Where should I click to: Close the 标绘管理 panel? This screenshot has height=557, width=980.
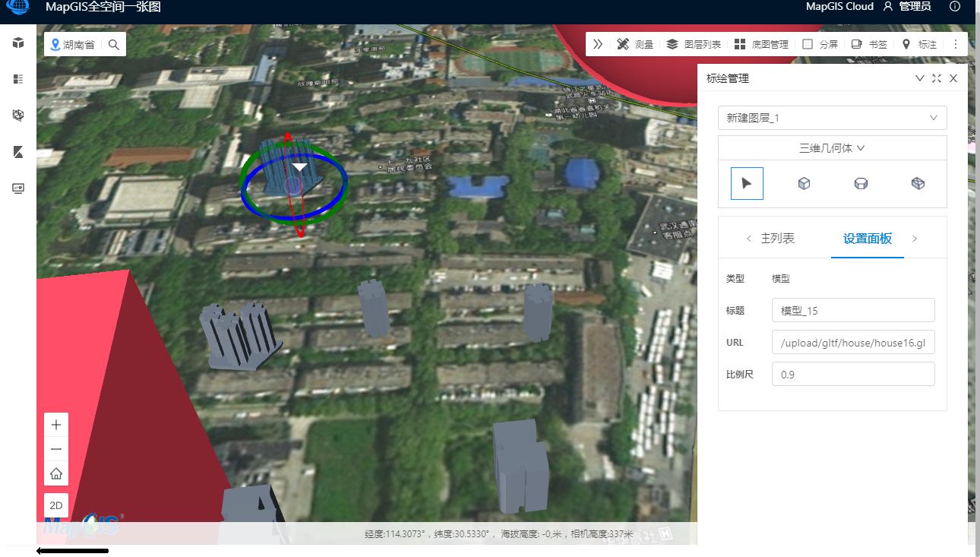point(953,78)
